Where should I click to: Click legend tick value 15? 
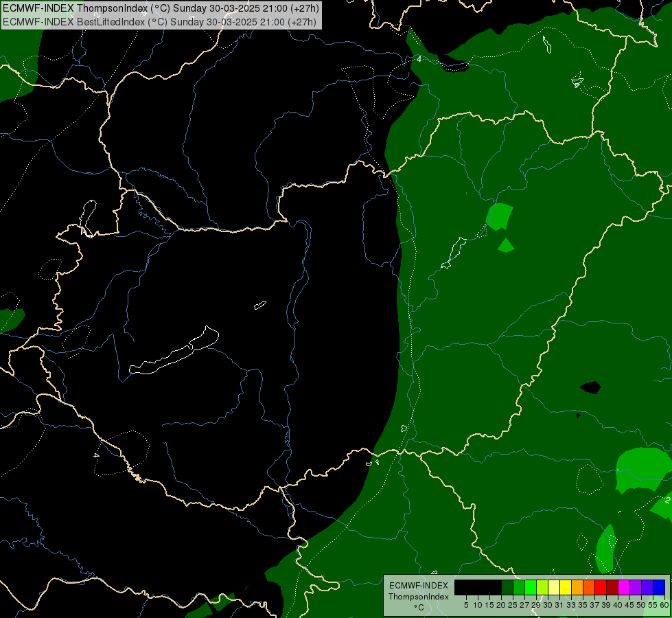[489, 605]
